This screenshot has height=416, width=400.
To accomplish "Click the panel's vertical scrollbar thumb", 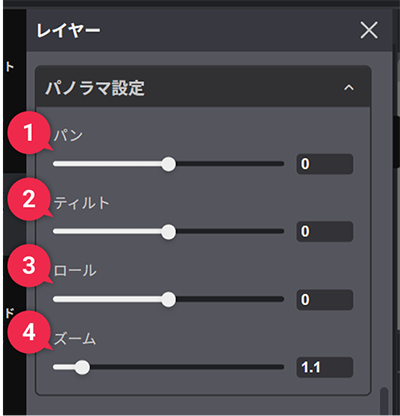I will point(384,400).
